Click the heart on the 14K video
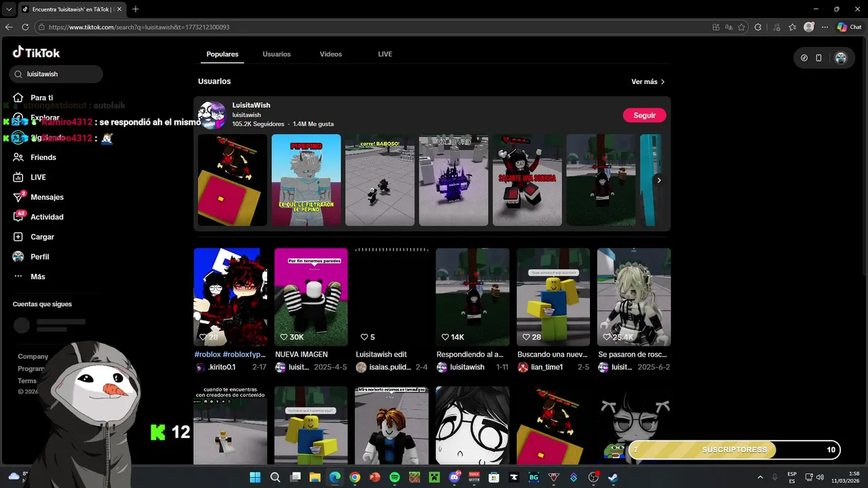 coord(446,337)
